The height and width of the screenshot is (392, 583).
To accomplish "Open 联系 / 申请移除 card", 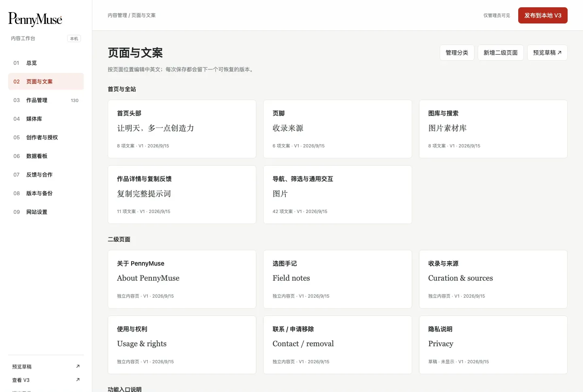I will [337, 345].
